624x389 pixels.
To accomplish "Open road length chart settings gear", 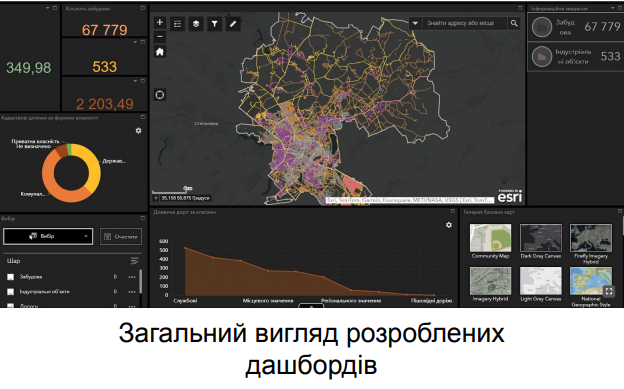I will coord(449,225).
